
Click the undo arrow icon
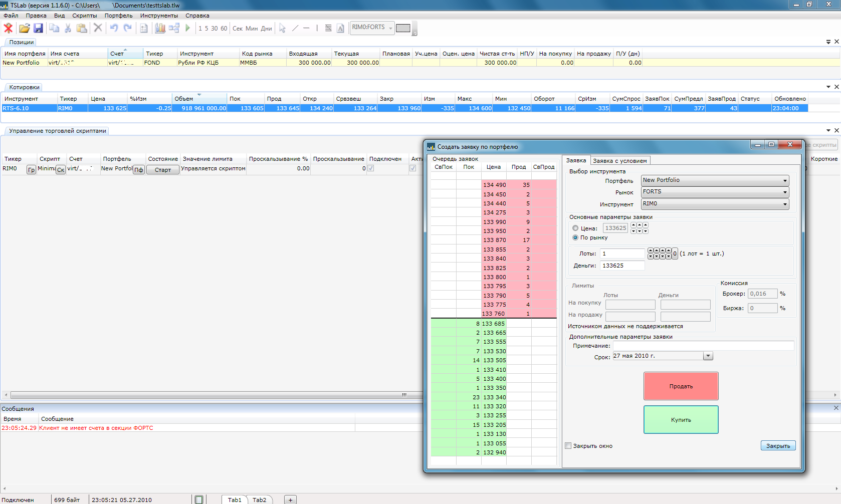[x=114, y=28]
